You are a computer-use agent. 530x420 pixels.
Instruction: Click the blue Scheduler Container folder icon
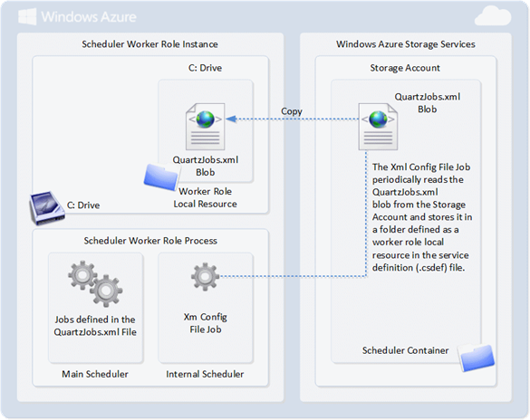(x=477, y=358)
